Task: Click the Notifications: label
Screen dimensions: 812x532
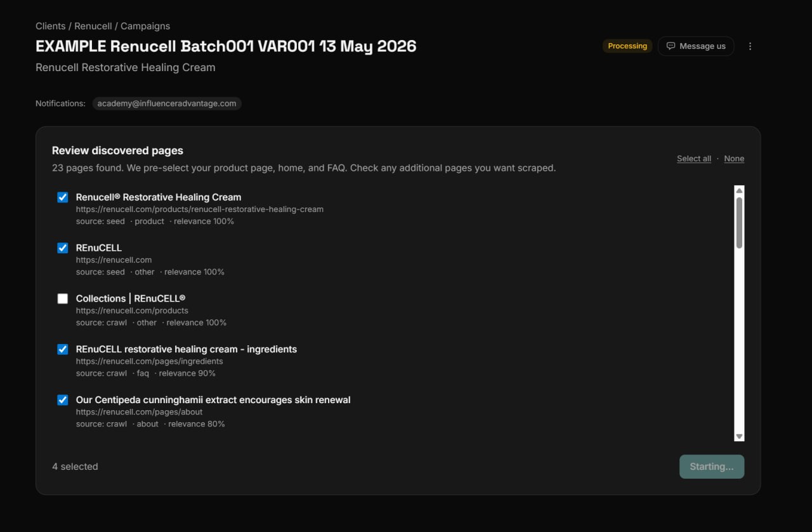Action: point(60,103)
